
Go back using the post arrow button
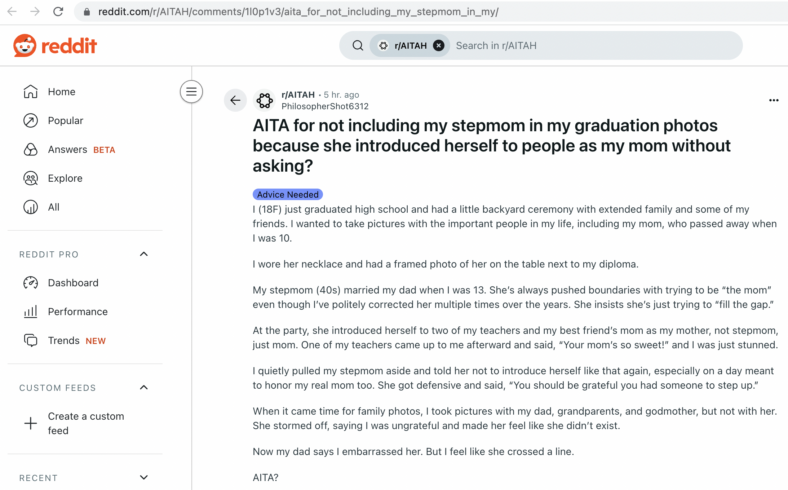[235, 100]
